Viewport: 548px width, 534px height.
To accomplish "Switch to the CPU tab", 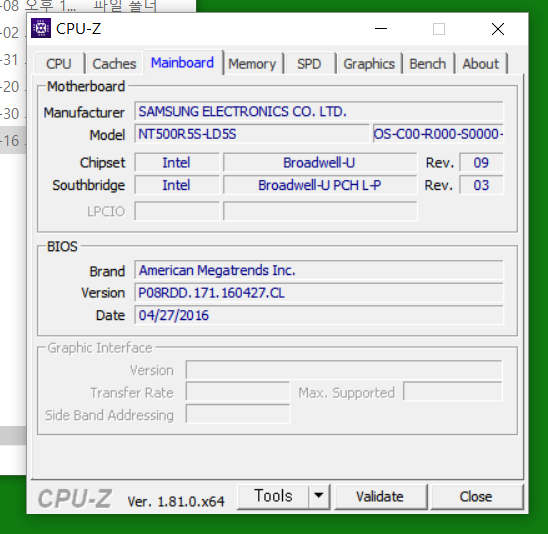I will pos(59,64).
